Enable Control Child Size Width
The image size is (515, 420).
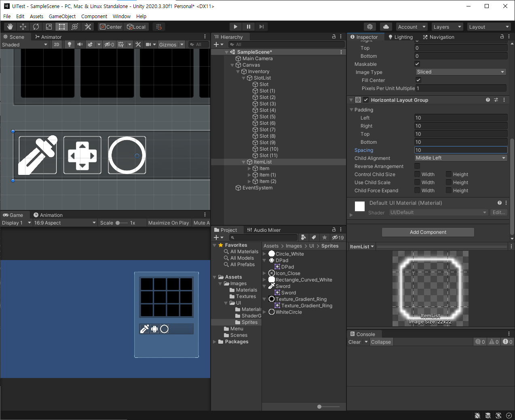417,174
